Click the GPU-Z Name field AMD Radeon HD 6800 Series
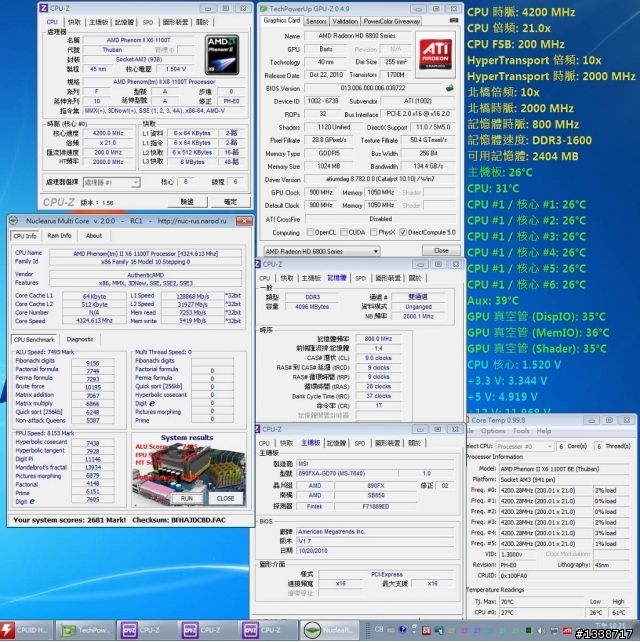The height and width of the screenshot is (642, 640). (x=357, y=36)
